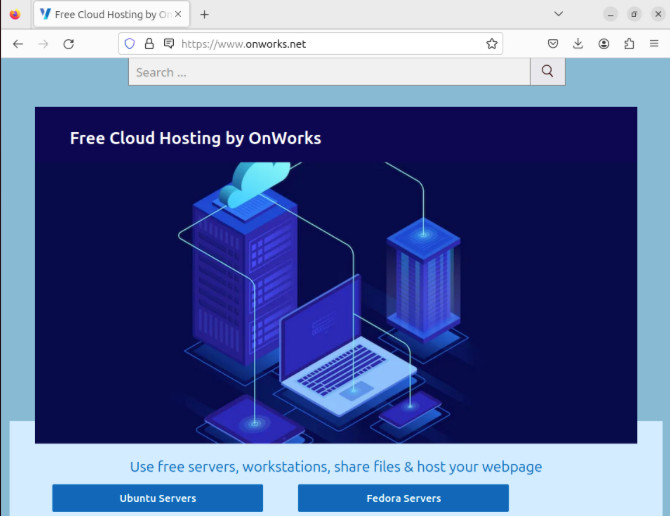670x517 pixels.
Task: Click the forward navigation arrow
Action: [x=43, y=44]
